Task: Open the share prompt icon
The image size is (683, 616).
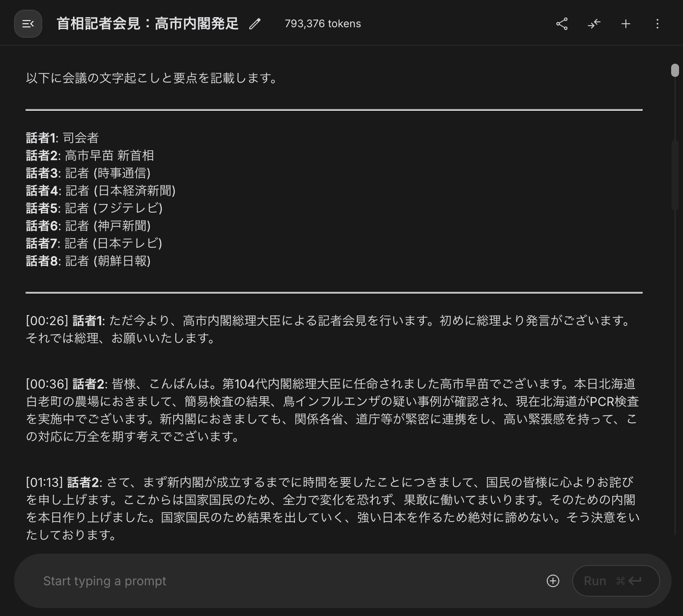Action: [x=562, y=24]
